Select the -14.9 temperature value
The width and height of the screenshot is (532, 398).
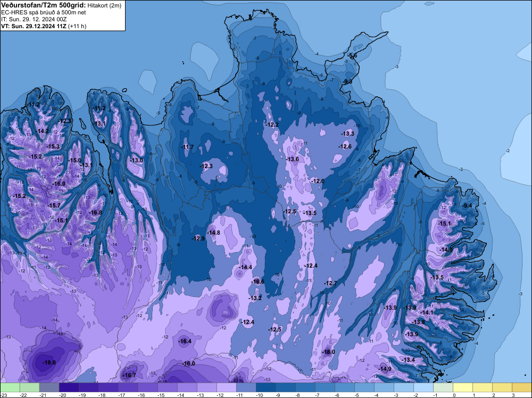coord(385,369)
